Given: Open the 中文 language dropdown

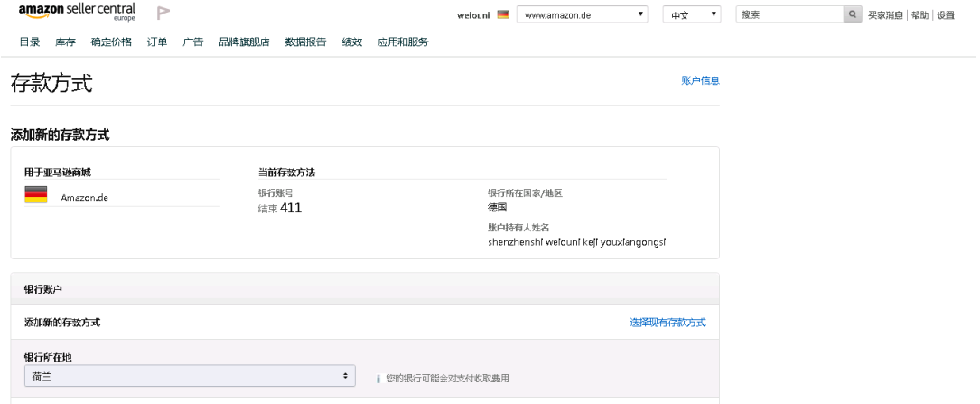Looking at the screenshot, I should point(692,14).
